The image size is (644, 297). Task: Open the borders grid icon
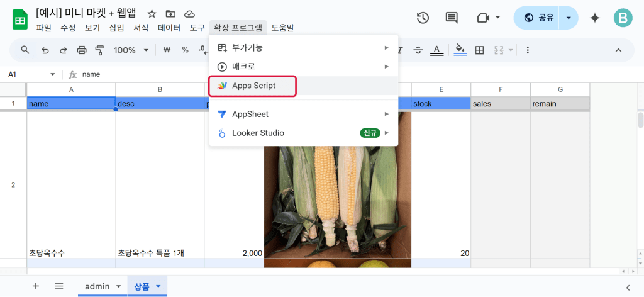coord(479,50)
